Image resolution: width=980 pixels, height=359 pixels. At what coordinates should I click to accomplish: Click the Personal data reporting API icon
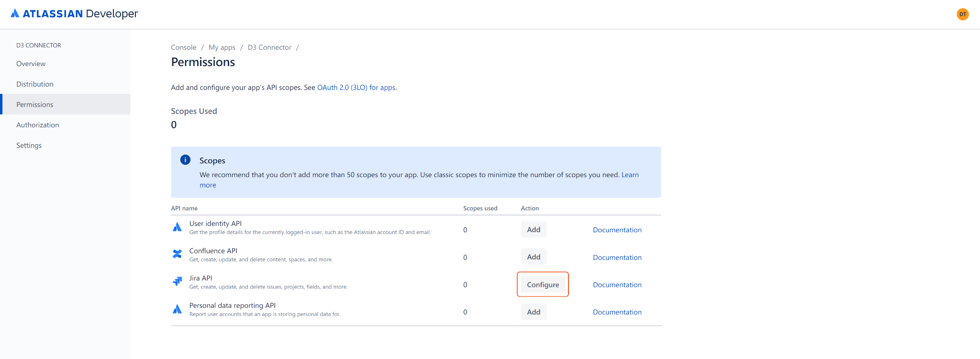pos(177,309)
